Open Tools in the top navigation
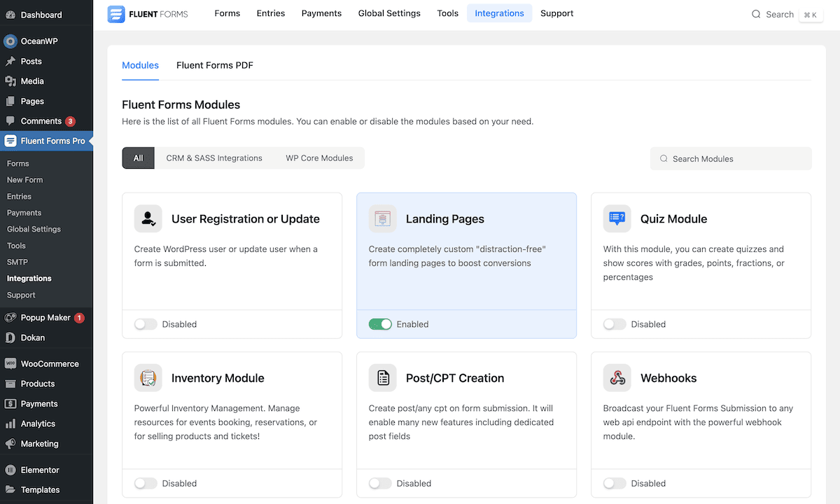 point(448,13)
